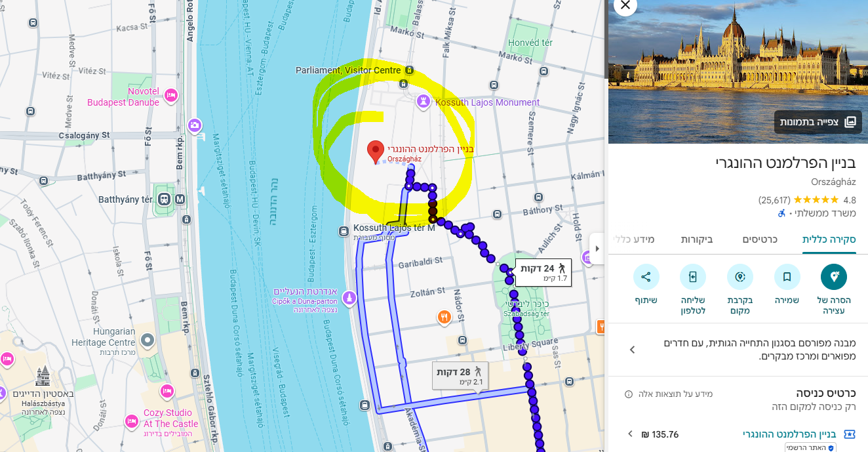Image resolution: width=868 pixels, height=452 pixels.
Task: Save the place with the bookmark icon
Action: [x=787, y=277]
